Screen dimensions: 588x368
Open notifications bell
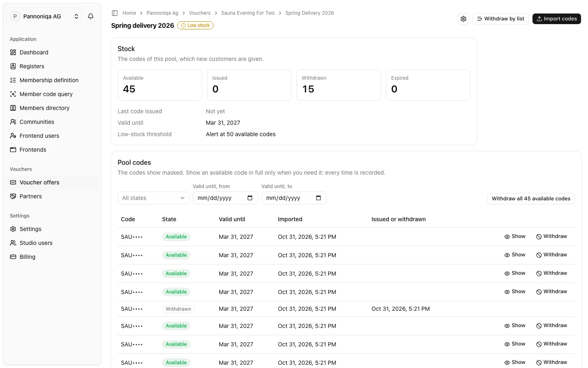click(x=91, y=16)
